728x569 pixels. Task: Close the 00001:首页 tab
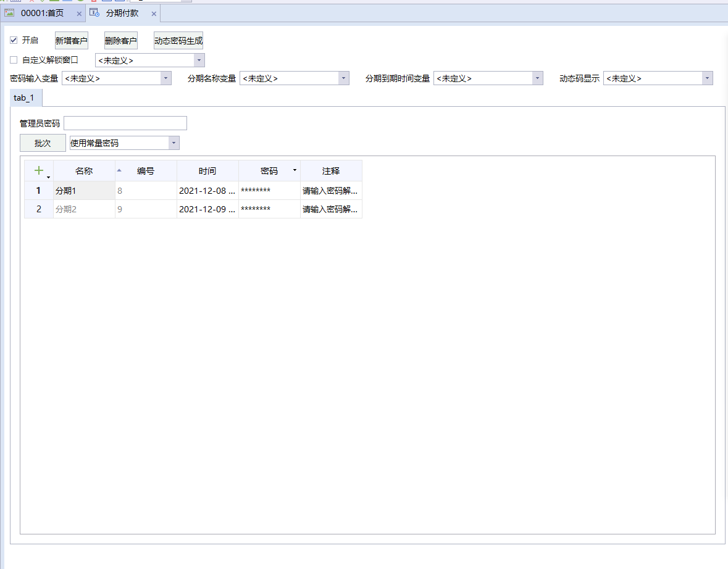pos(79,14)
